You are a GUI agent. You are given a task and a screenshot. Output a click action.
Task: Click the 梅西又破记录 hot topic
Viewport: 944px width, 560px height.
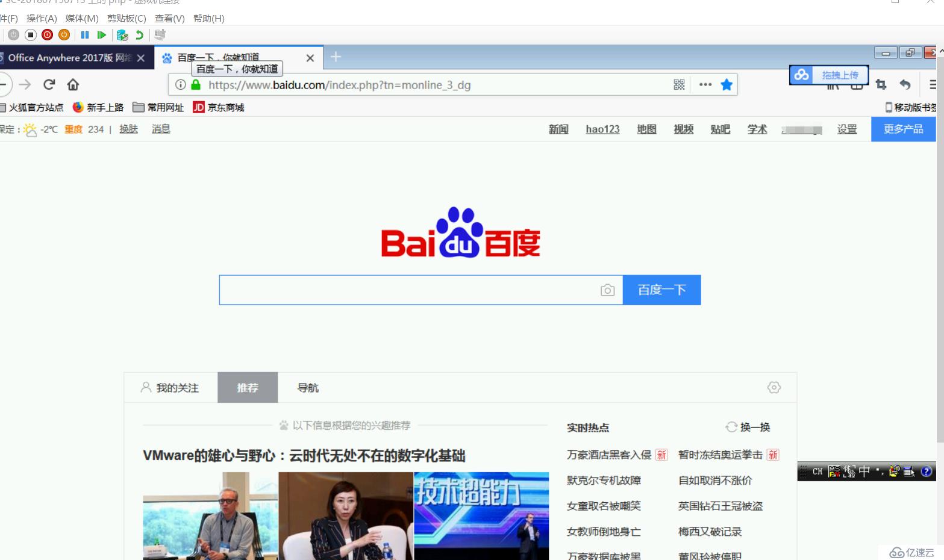click(710, 532)
